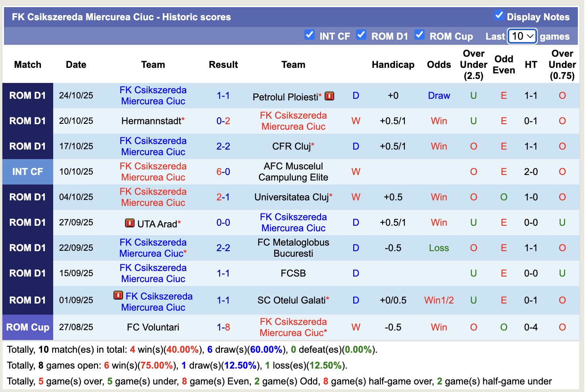Disable the ROM Cup filter checkbox
Screen dimensions: 585x392
click(420, 35)
